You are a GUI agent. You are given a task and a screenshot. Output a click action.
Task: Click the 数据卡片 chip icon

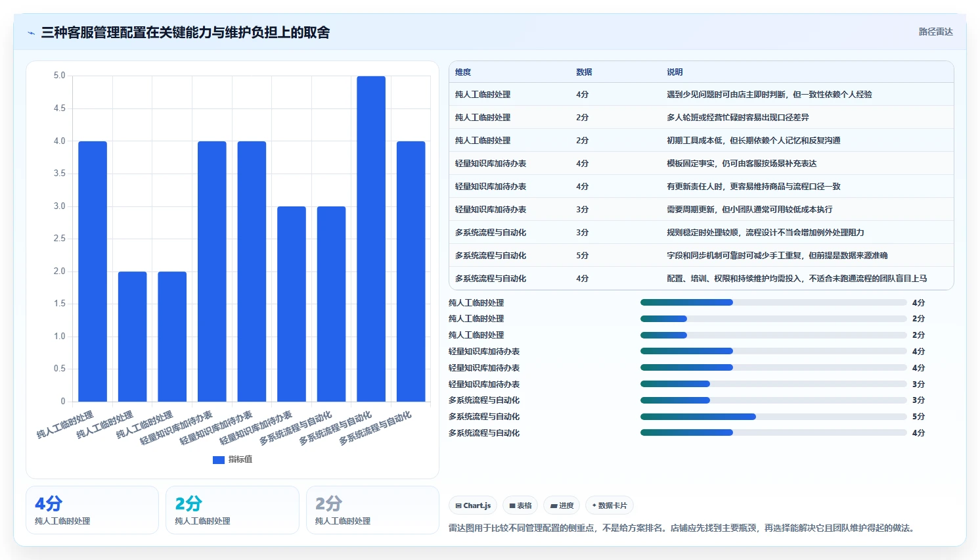[x=594, y=505]
